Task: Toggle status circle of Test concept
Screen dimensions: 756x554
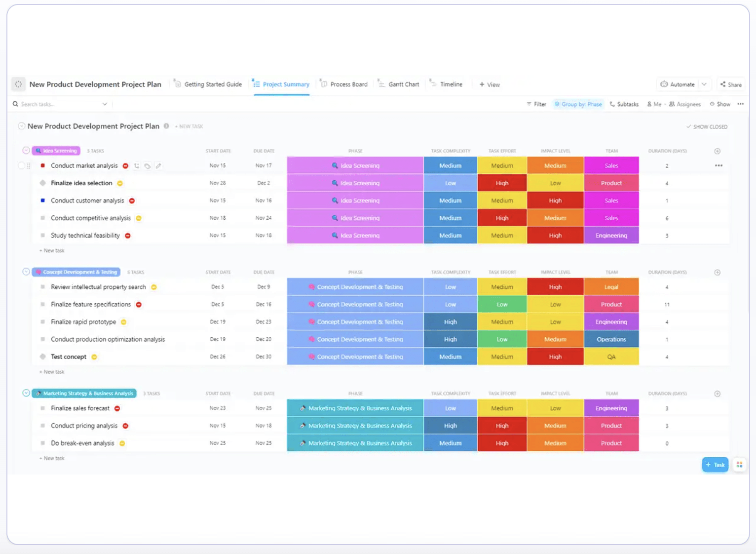Action: click(x=43, y=356)
